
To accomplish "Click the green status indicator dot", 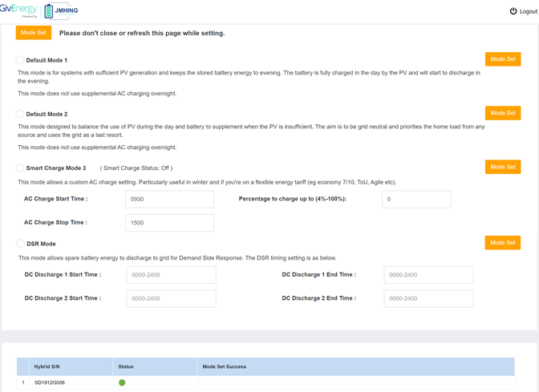I will [122, 382].
